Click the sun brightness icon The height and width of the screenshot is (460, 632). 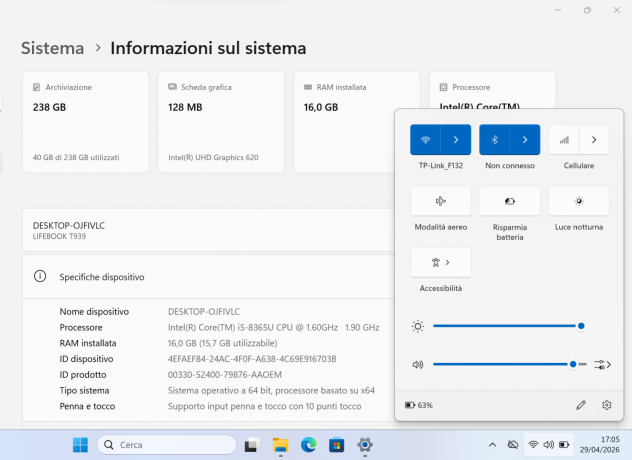click(x=418, y=326)
